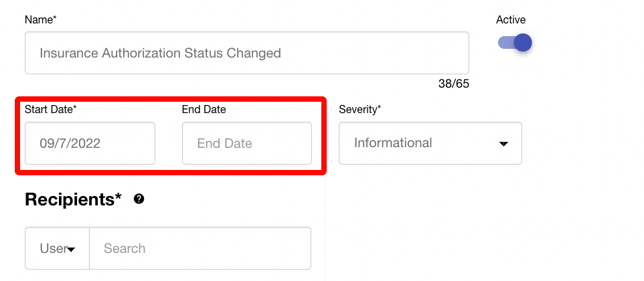Open the Severity dropdown
This screenshot has height=281, width=644.
point(430,143)
